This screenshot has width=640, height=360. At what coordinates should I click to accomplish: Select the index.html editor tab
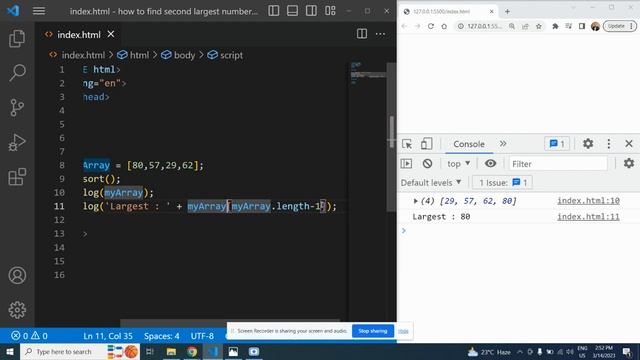click(x=79, y=35)
